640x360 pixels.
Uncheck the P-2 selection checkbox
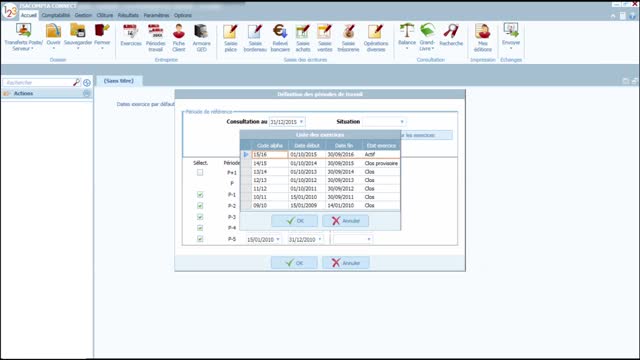[x=200, y=206]
